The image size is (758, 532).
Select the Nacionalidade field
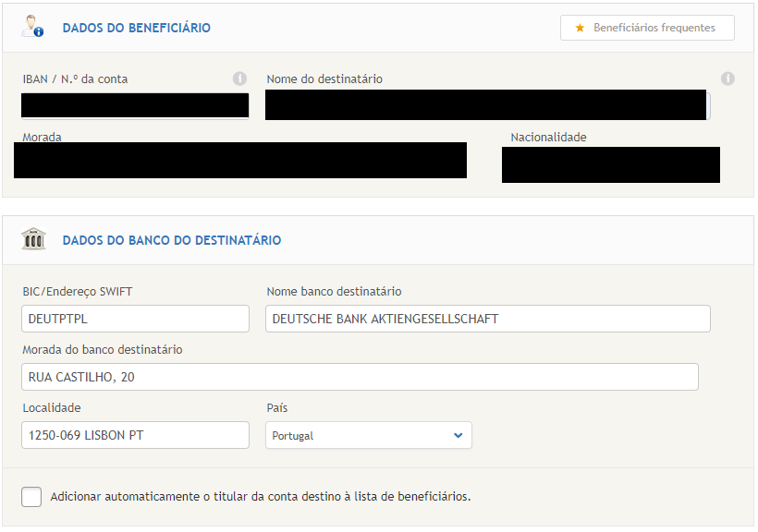click(611, 164)
